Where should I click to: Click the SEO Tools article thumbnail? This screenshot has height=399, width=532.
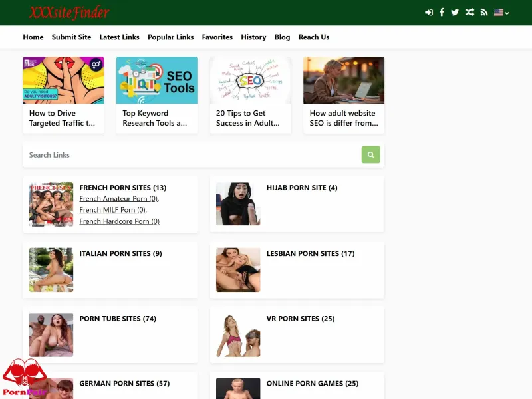pyautogui.click(x=157, y=80)
